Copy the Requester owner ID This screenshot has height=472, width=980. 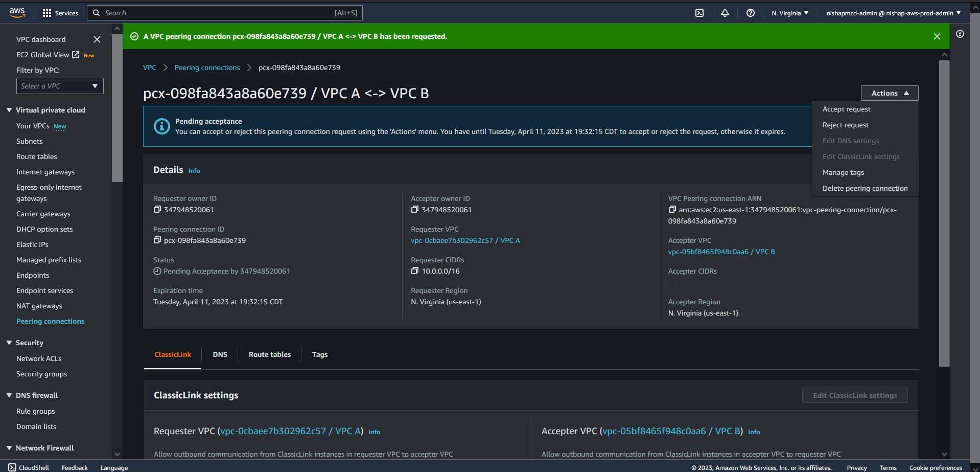click(157, 210)
